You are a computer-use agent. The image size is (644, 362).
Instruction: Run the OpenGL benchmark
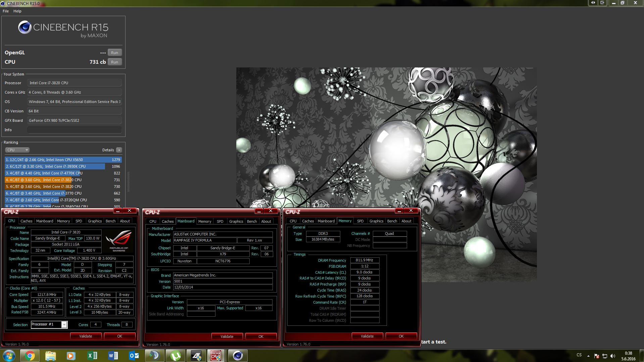(x=114, y=53)
